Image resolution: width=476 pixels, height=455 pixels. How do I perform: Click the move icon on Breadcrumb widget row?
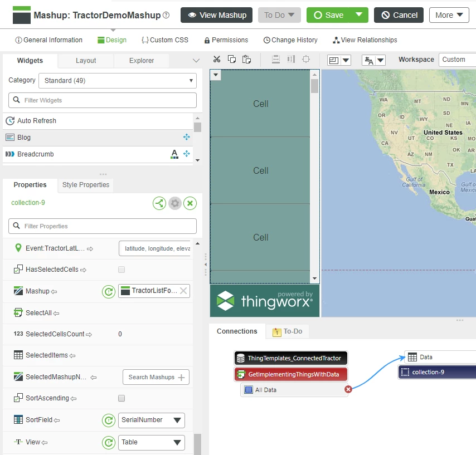186,154
